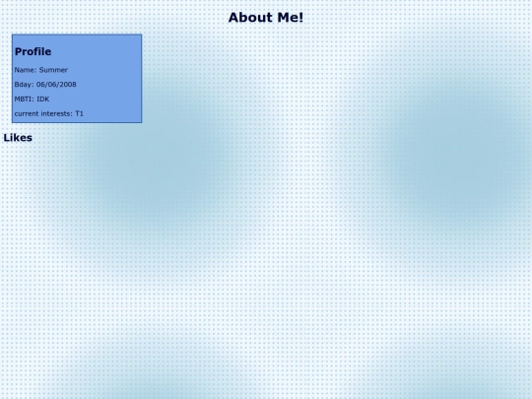This screenshot has height=399, width=532.
Task: Click the 'Likes' section heading
Action: click(18, 138)
